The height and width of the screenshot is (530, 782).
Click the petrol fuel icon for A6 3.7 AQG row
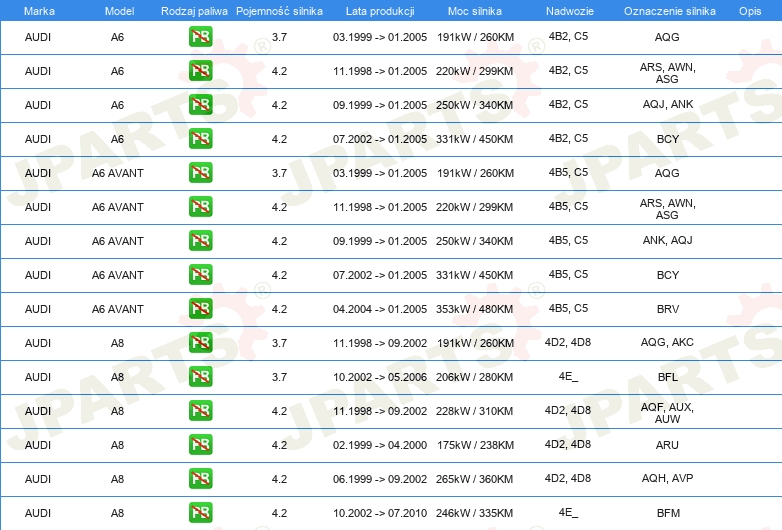tap(200, 37)
